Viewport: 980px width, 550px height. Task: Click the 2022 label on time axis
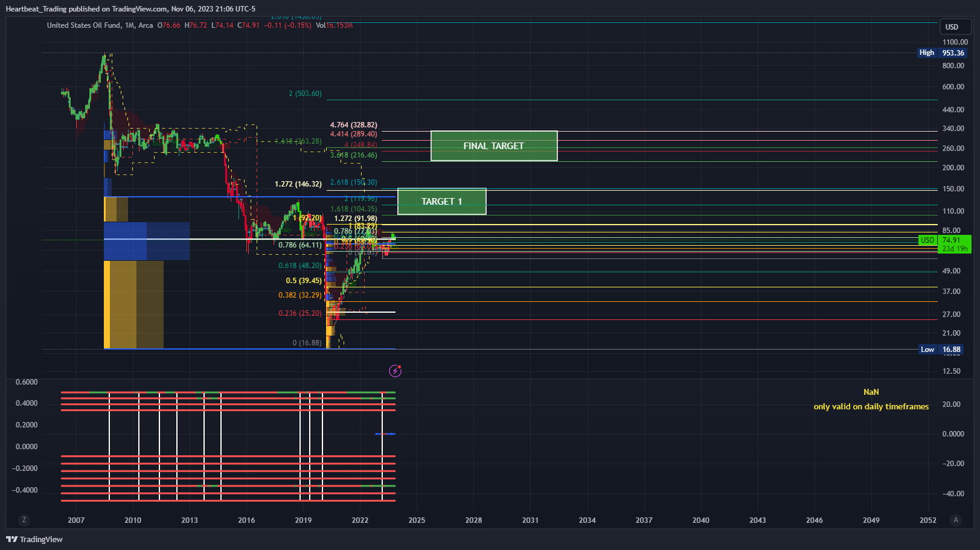pyautogui.click(x=360, y=520)
